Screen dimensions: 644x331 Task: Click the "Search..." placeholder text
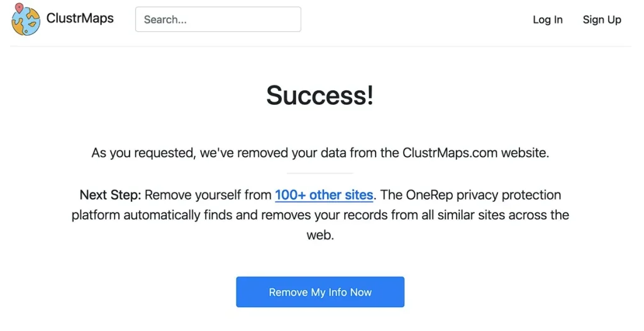(165, 19)
